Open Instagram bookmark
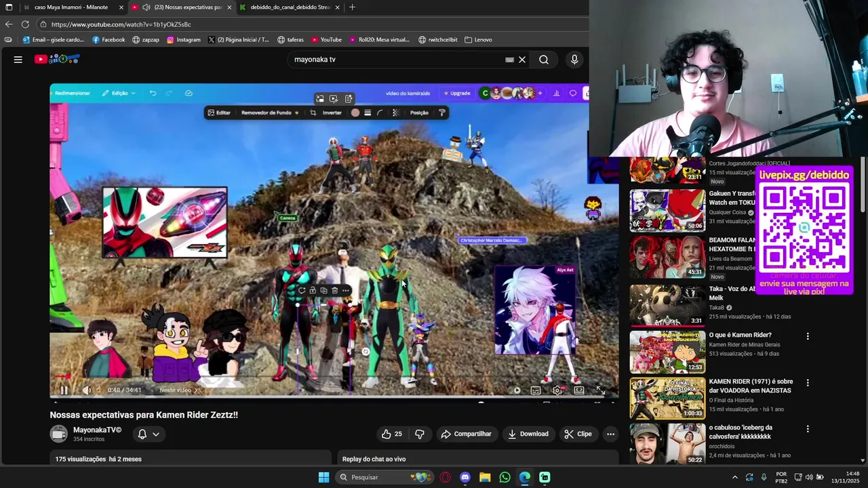The width and height of the screenshot is (868, 488). [x=183, y=40]
